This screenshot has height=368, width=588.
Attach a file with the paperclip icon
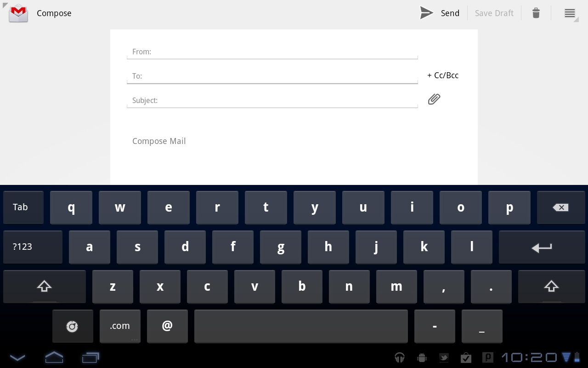pyautogui.click(x=434, y=99)
